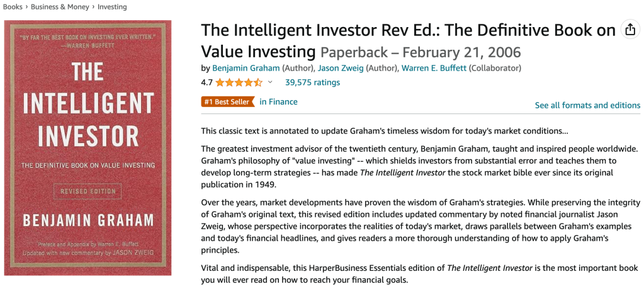The image size is (644, 286).
Task: Expand the rating breakdown chevron
Action: (271, 83)
